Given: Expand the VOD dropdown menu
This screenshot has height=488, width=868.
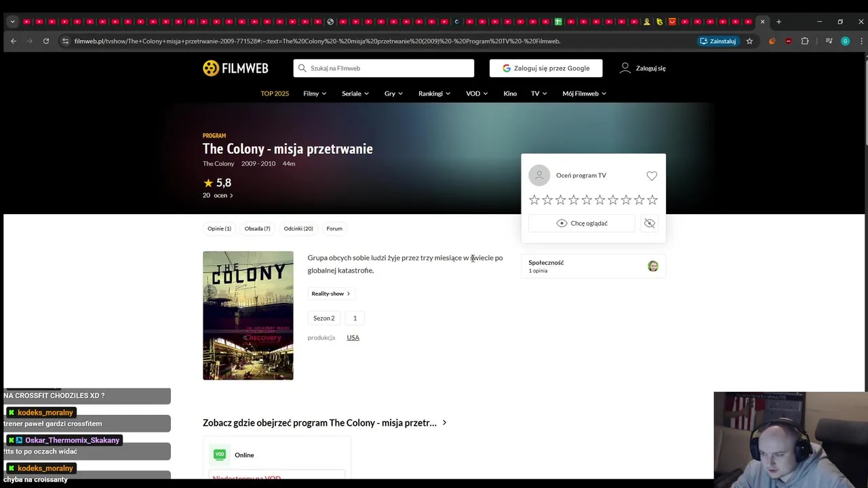Looking at the screenshot, I should pos(477,94).
